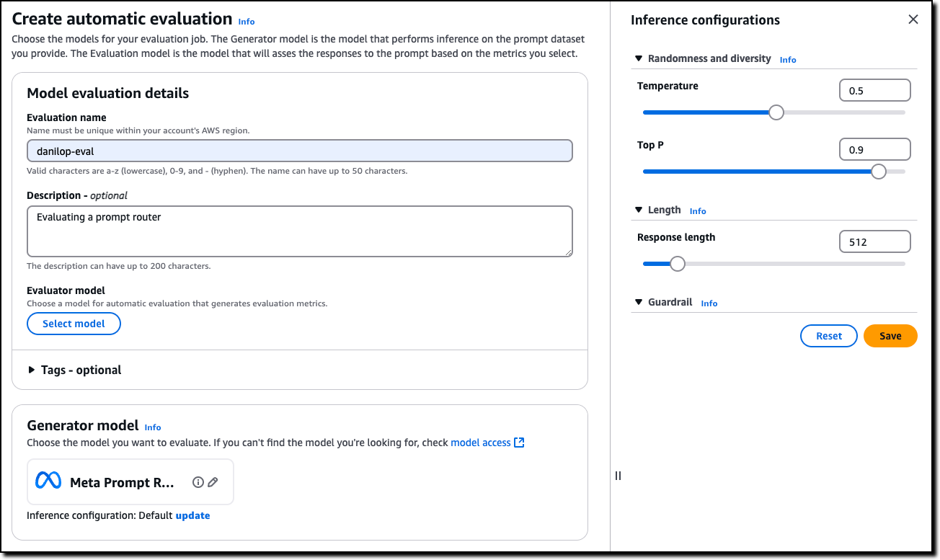This screenshot has width=940, height=560.
Task: Collapse the Length section
Action: point(638,210)
